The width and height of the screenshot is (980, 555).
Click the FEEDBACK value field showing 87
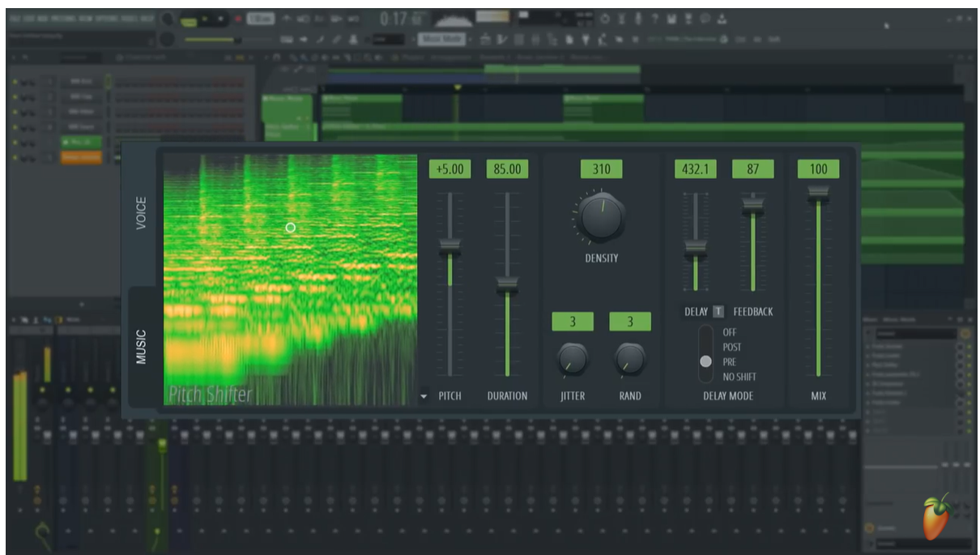(753, 169)
